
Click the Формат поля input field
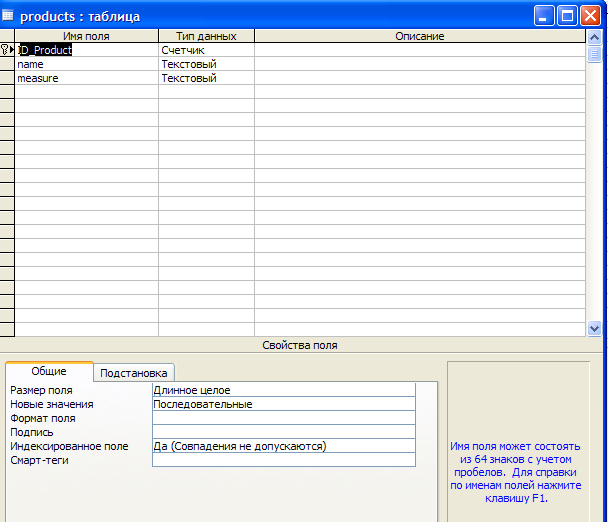(x=284, y=418)
